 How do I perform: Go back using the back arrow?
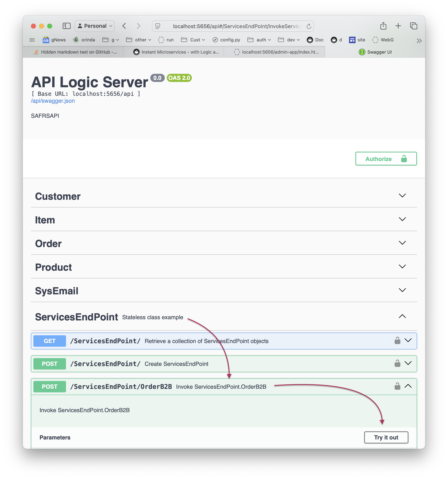[124, 26]
